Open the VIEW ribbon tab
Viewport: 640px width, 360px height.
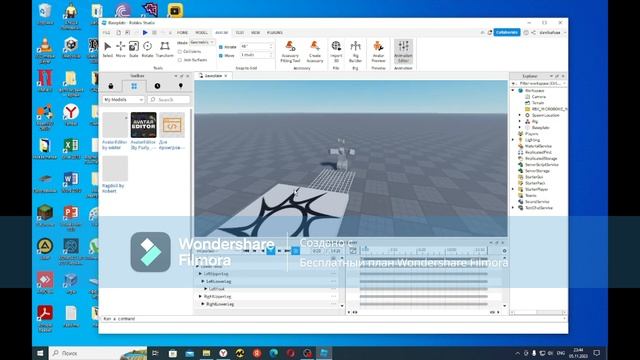256,33
